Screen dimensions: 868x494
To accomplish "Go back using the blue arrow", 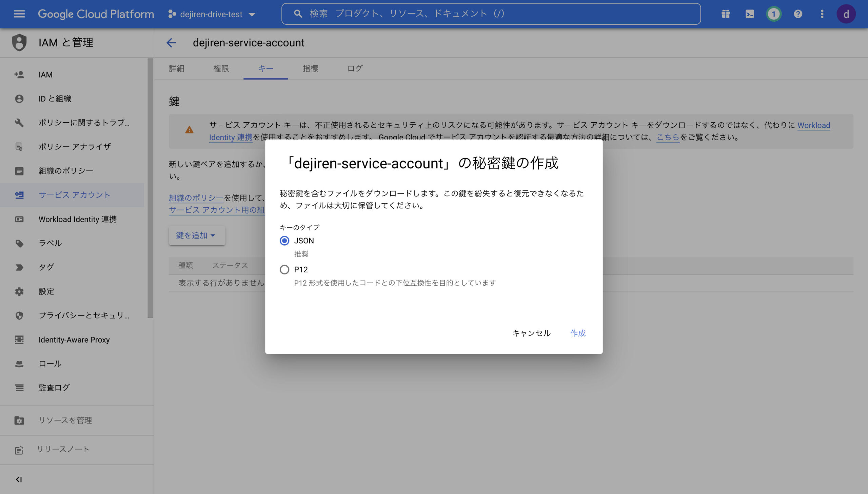I will pos(171,43).
